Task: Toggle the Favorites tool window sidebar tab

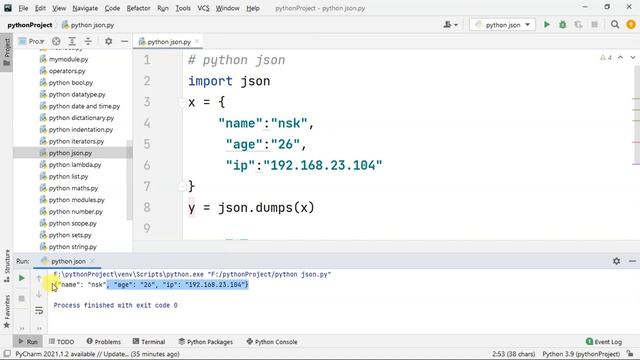Action: click(7, 311)
